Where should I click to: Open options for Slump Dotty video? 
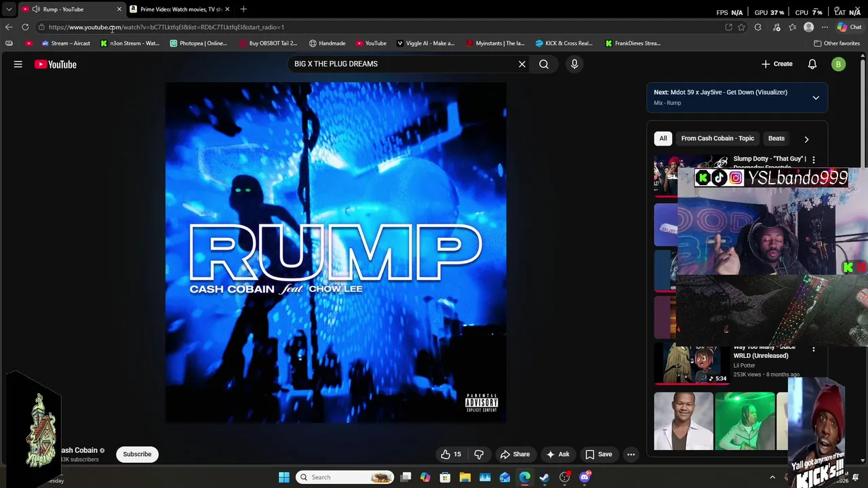[814, 160]
